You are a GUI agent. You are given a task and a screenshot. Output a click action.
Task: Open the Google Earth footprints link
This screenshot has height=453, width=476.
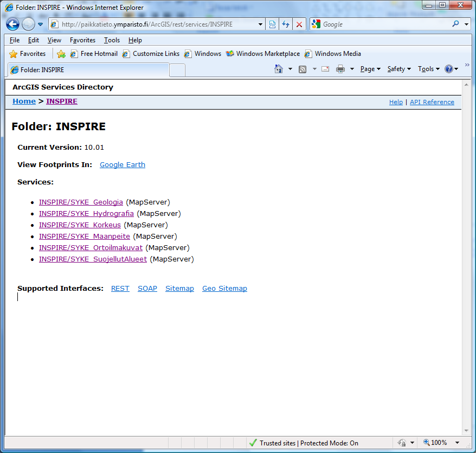click(x=123, y=165)
